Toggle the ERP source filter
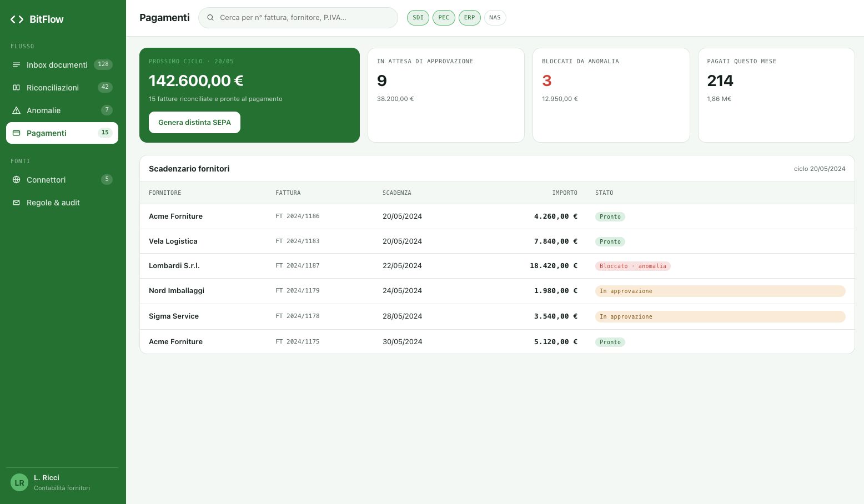This screenshot has width=864, height=504. [470, 18]
